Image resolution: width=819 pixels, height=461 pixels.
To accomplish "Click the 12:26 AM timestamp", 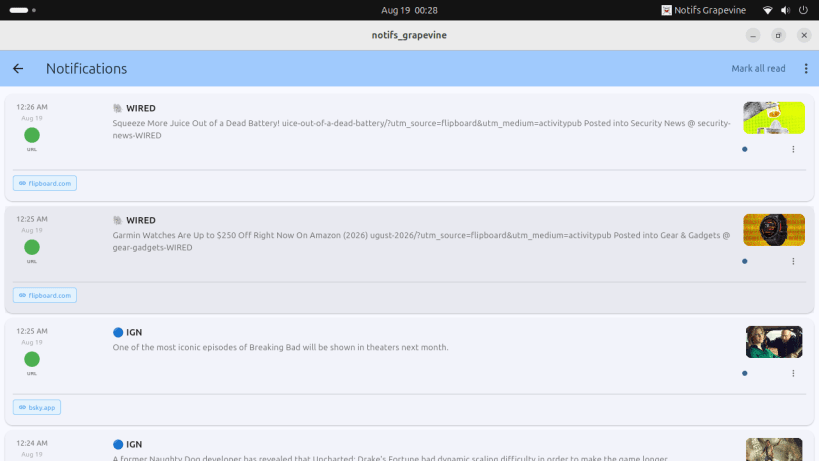I will point(32,107).
